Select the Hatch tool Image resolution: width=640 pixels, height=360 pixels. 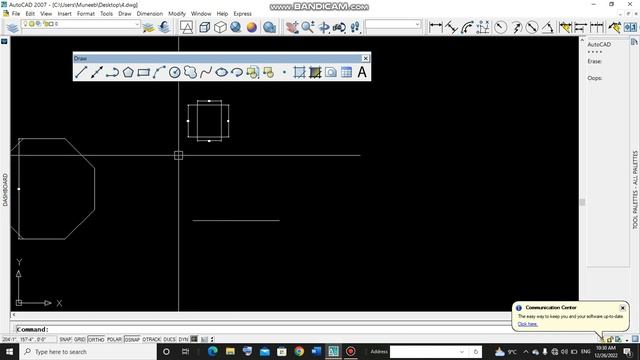click(299, 72)
